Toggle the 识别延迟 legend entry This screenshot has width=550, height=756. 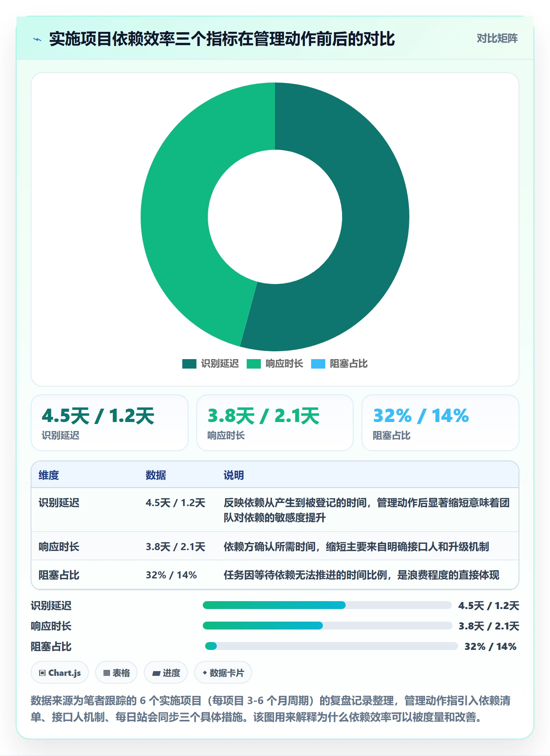211,364
